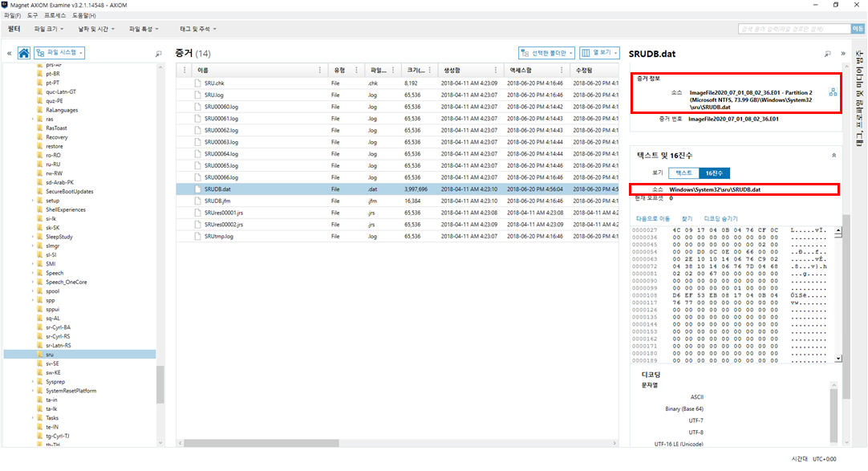Click the file icon of SRU.chk
This screenshot has width=868, height=471.
198,83
